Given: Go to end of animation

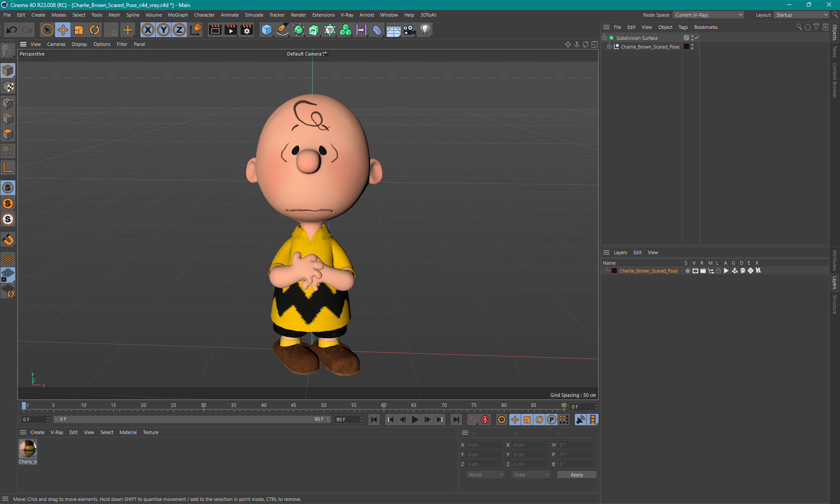Looking at the screenshot, I should [x=456, y=420].
